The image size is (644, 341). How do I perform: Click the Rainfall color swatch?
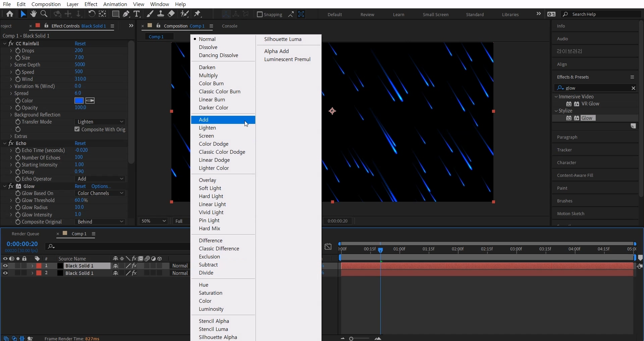(79, 101)
